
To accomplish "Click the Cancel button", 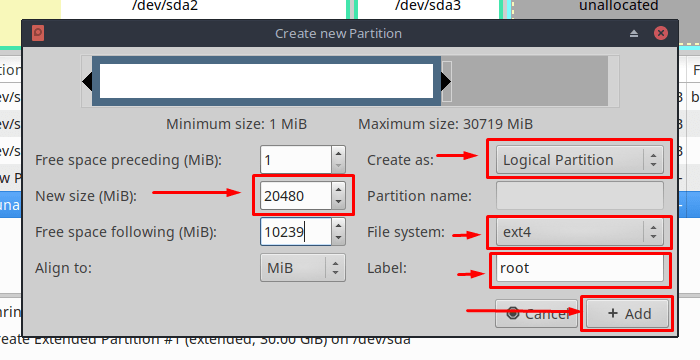I will coord(537,314).
